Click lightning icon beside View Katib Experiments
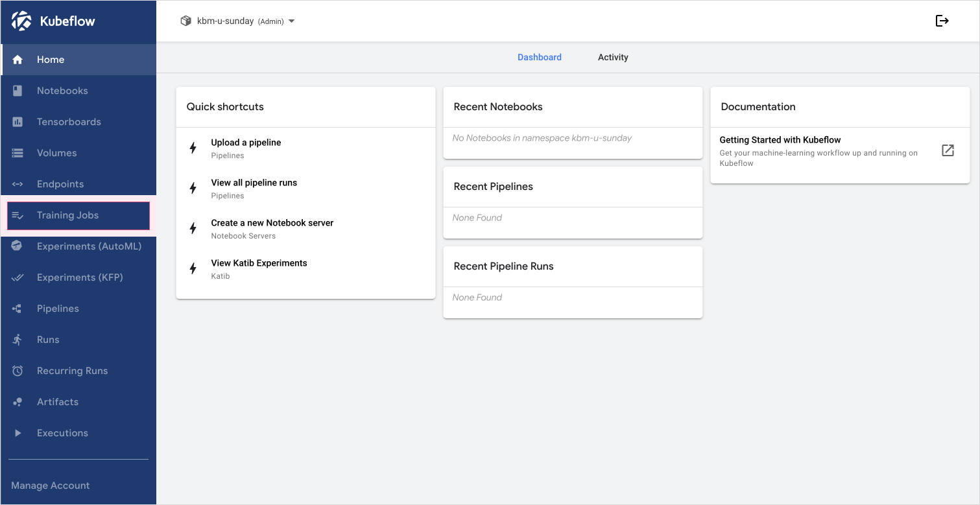Viewport: 980px width, 505px height. pos(193,268)
